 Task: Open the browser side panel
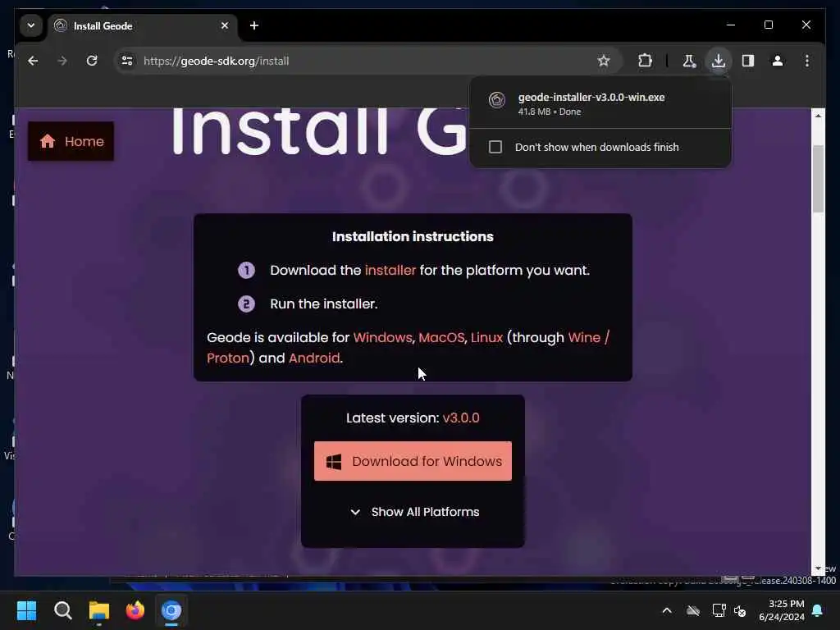coord(748,61)
